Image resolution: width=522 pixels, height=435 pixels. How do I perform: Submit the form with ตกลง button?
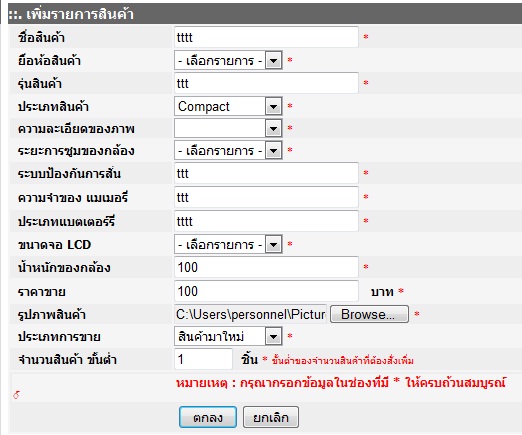[x=208, y=417]
